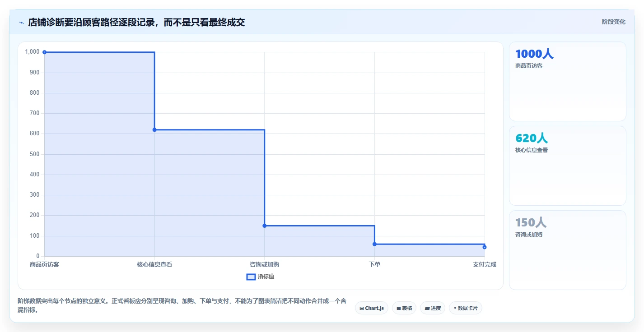The image size is (644, 332).
Task: Click the 核心信息查看 card label
Action: 532,150
